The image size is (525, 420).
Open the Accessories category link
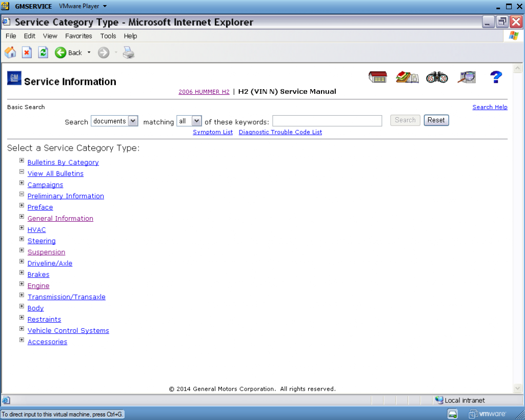47,342
